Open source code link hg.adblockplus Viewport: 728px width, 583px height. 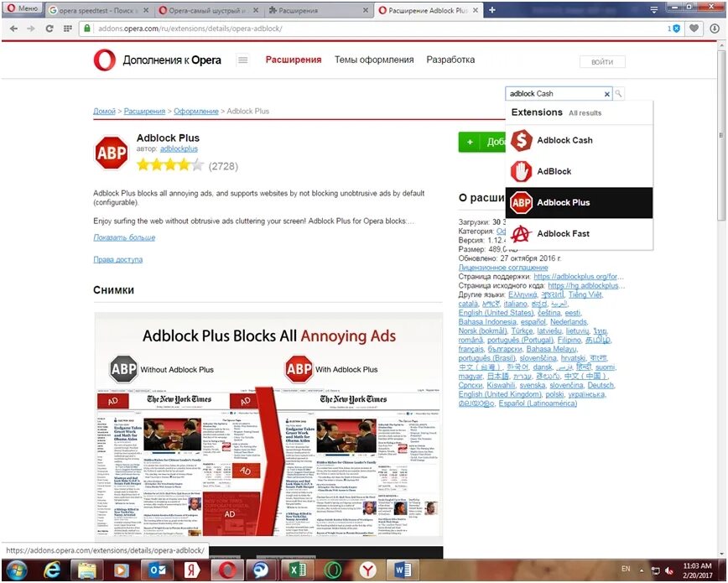click(x=586, y=286)
